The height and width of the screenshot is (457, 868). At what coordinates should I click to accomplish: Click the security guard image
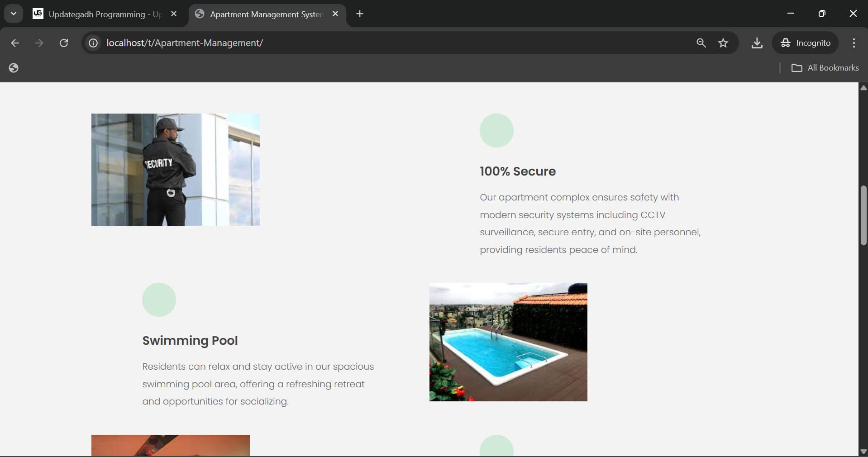point(176,170)
